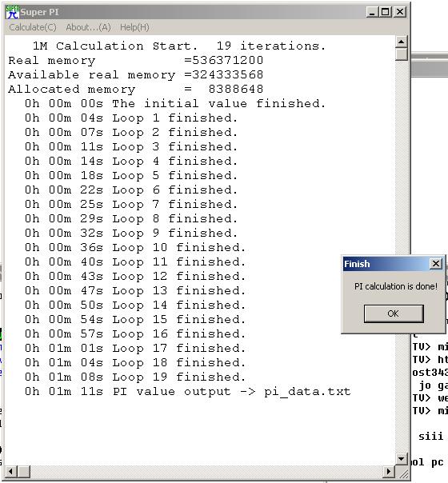Maximize the Super PI window
Screen dimensions: 448x483
click(x=385, y=12)
